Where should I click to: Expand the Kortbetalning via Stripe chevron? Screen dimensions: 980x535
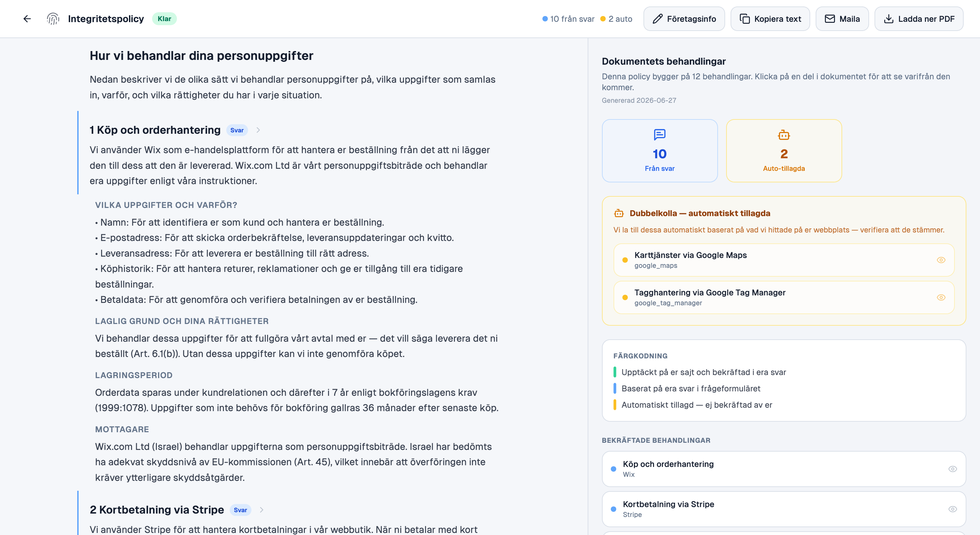261,510
